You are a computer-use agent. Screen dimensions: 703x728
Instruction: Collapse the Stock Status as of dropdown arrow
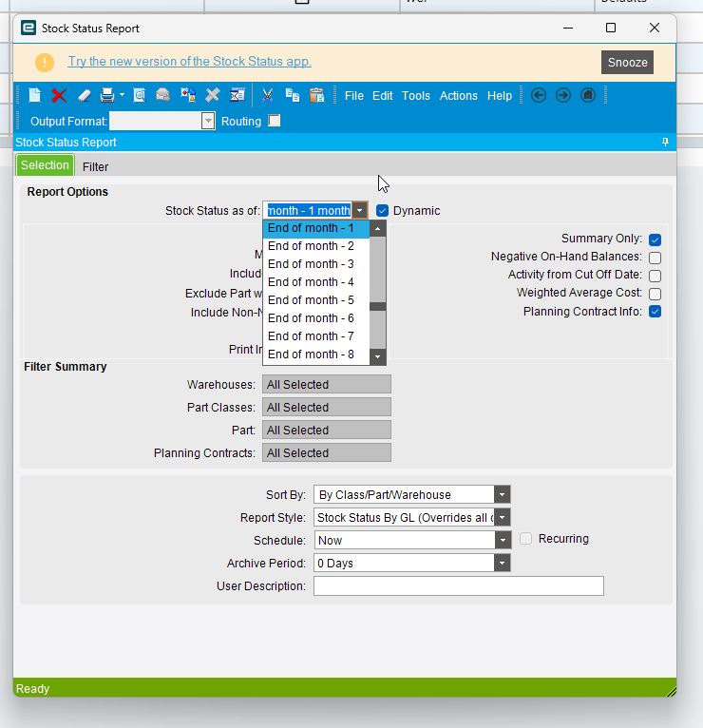point(360,210)
